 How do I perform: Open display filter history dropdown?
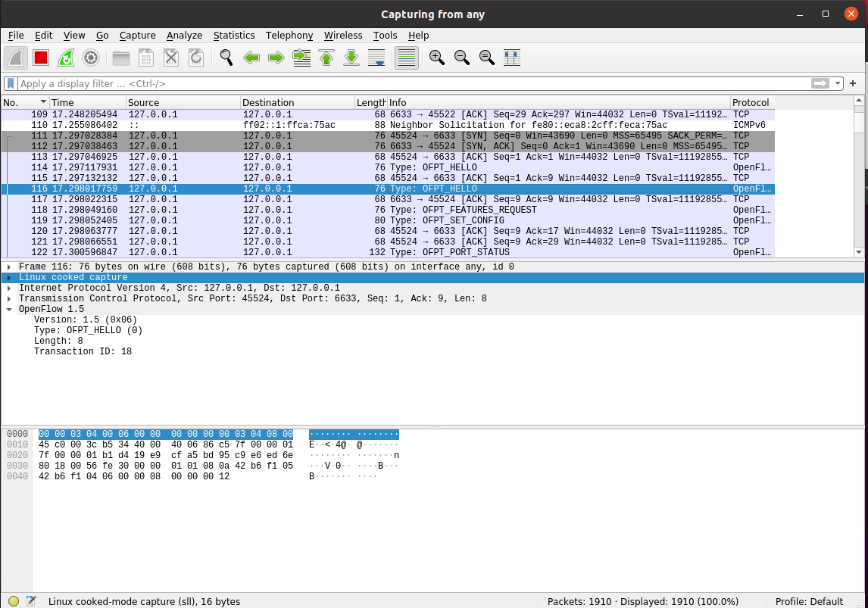pos(838,84)
